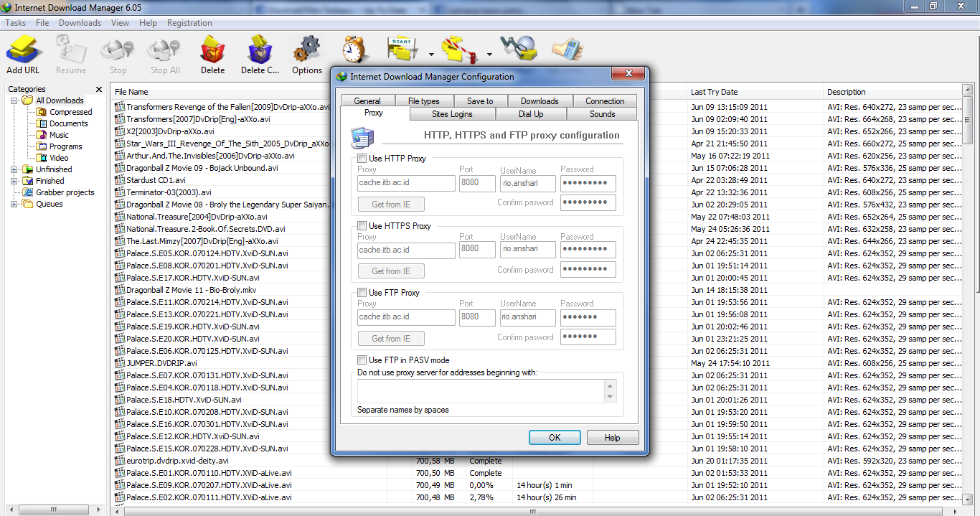This screenshot has height=516, width=980.
Task: Toggle Use FTP in PASV mode
Action: coord(362,360)
